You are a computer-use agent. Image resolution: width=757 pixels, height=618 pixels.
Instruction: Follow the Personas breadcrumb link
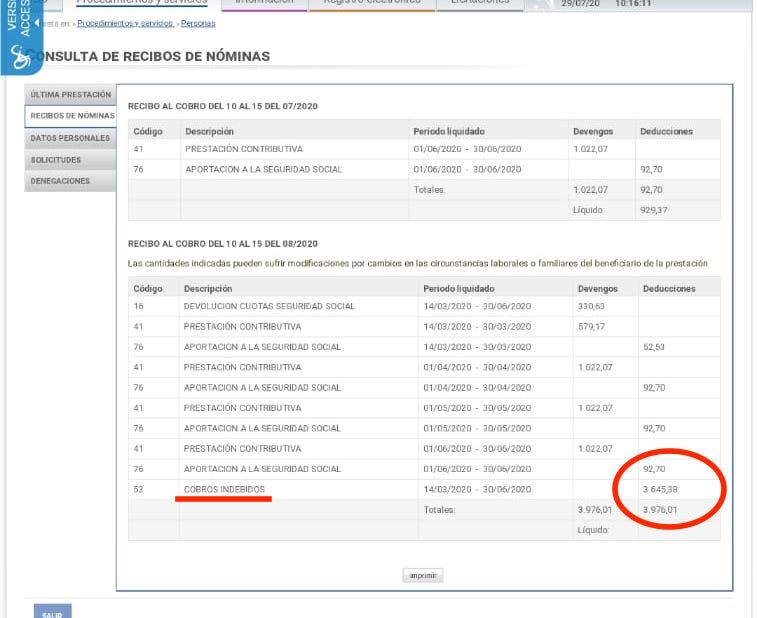pyautogui.click(x=198, y=23)
